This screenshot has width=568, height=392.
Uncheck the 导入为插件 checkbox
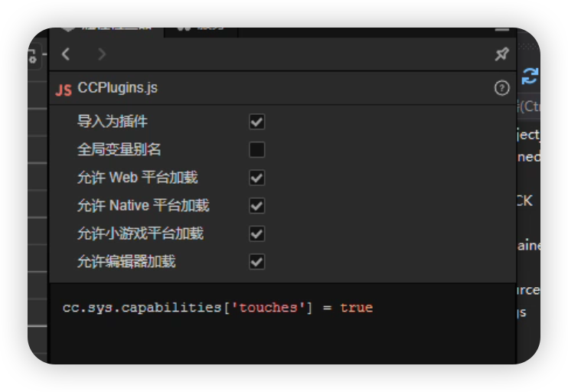(256, 122)
